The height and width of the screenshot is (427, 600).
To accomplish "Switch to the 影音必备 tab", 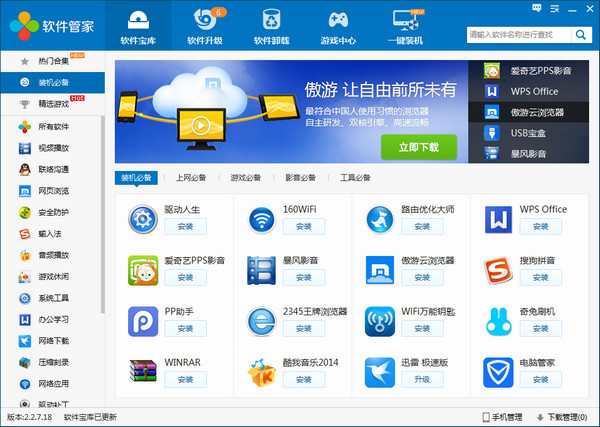I will tap(300, 178).
